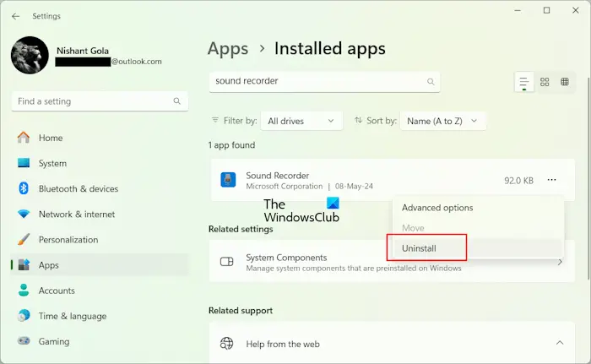Click the magnifier icon in Find a setting
Screen dimensions: 591x364
click(x=176, y=101)
